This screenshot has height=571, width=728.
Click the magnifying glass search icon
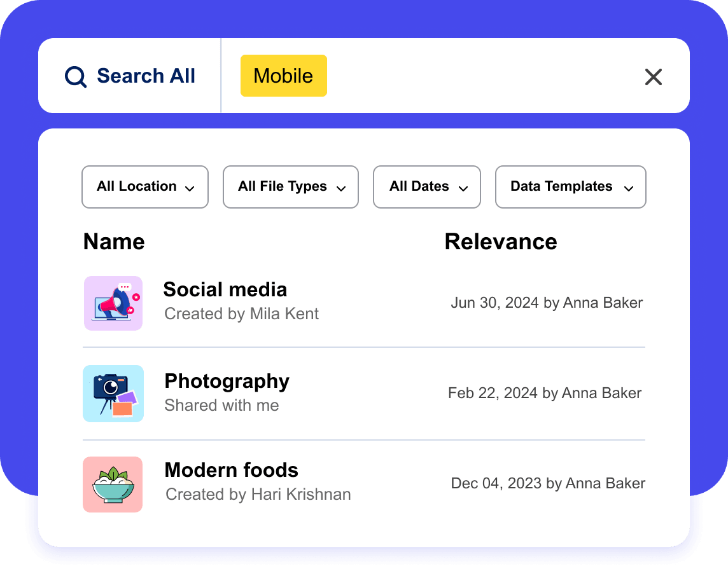(x=75, y=76)
